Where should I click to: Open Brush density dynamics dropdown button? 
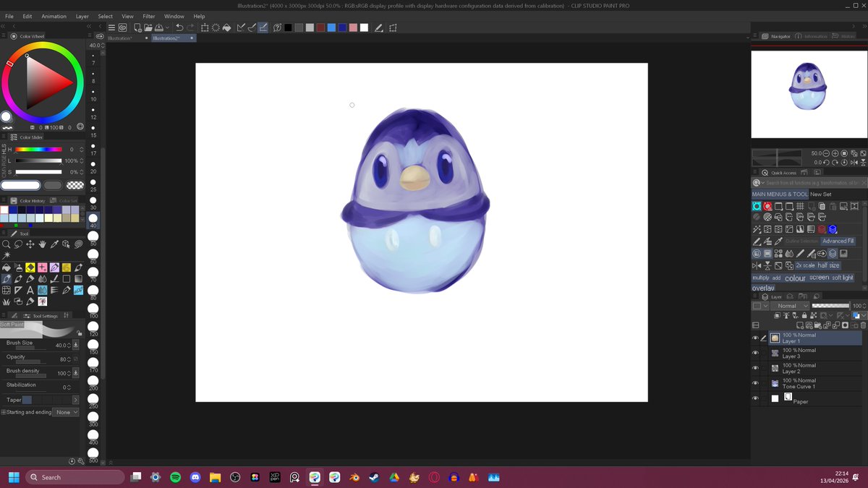[76, 373]
